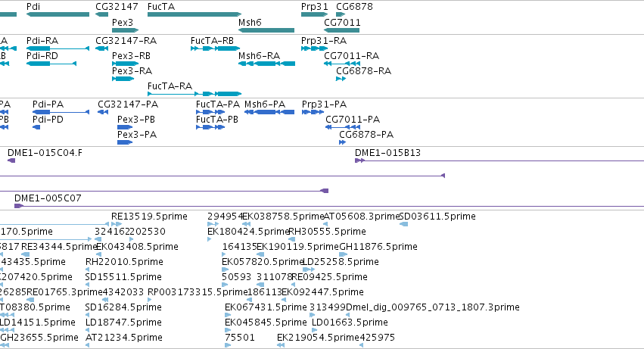The width and height of the screenshot is (644, 349).
Task: Select the 294954 EST label
Action: coord(225,217)
